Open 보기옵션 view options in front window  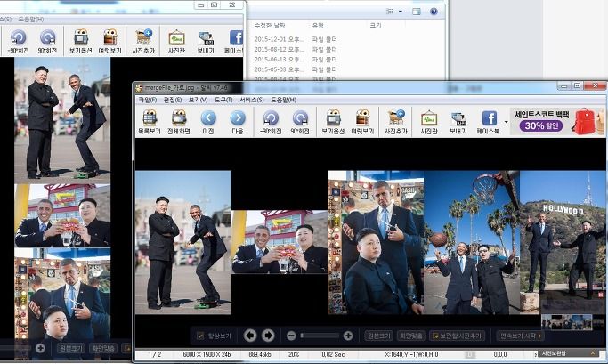point(333,122)
